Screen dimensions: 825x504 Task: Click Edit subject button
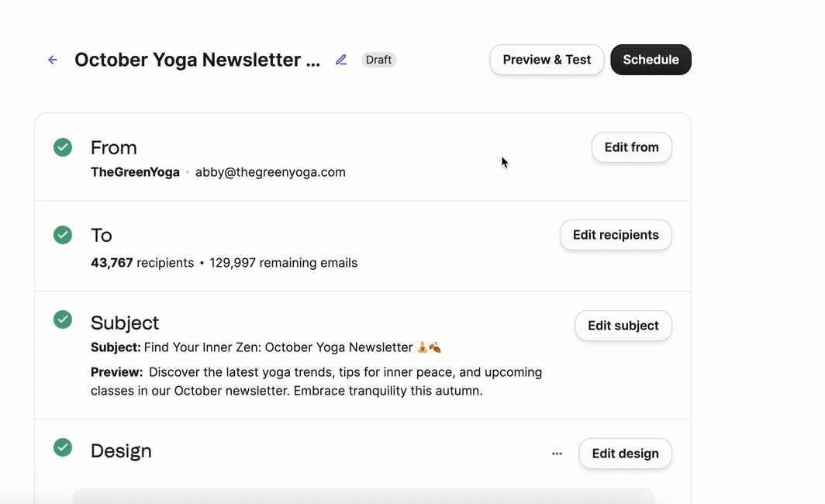pyautogui.click(x=623, y=326)
